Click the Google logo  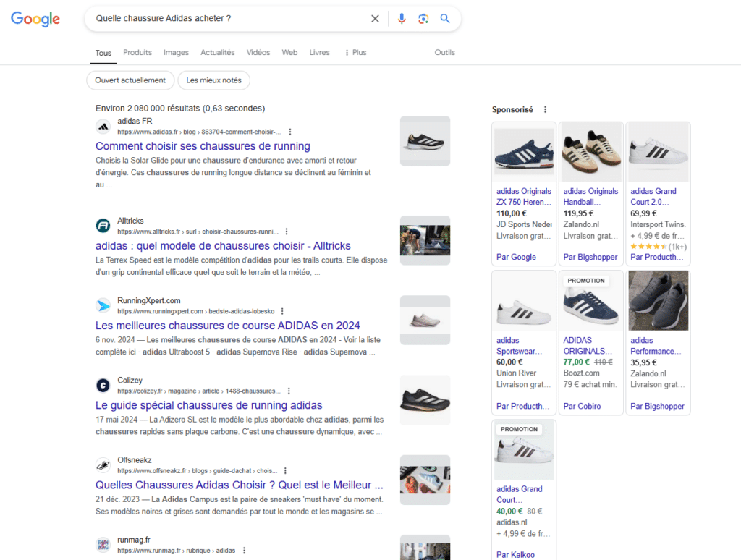tap(35, 18)
